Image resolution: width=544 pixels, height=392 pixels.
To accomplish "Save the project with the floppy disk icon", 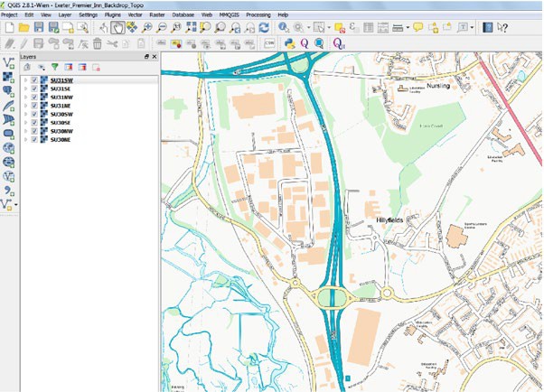I will click(x=39, y=27).
